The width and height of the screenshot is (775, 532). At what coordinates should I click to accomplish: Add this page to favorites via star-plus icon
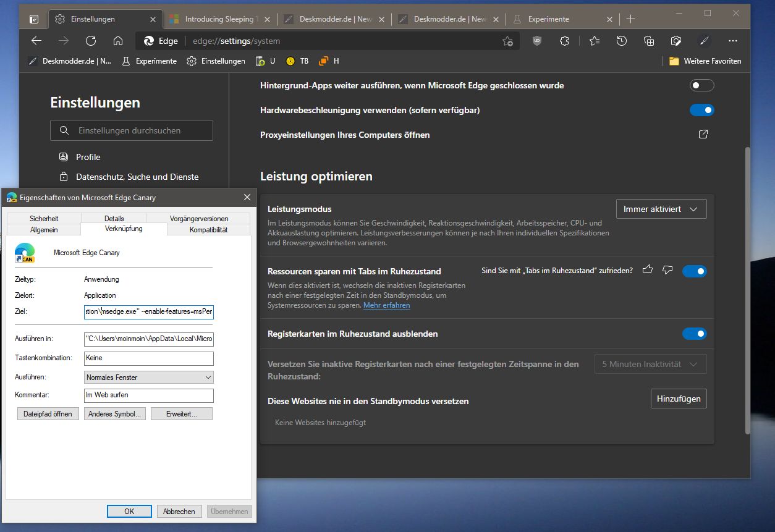tap(507, 41)
